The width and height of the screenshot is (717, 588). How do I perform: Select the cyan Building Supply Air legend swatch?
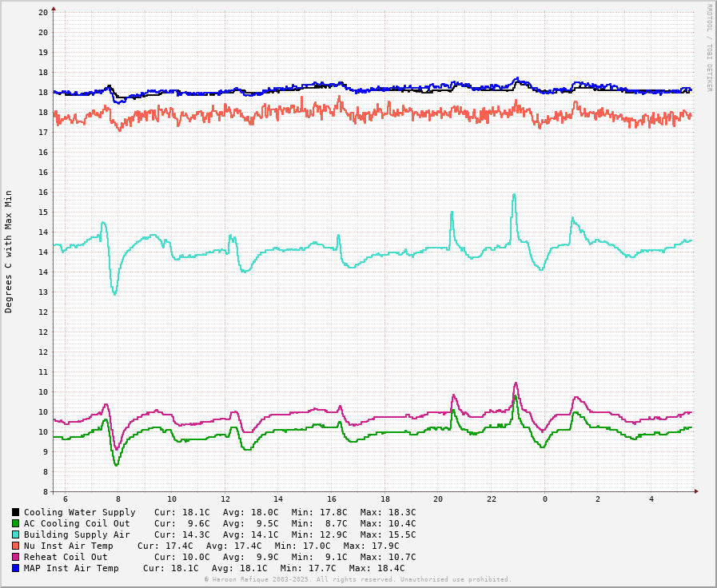[x=15, y=534]
